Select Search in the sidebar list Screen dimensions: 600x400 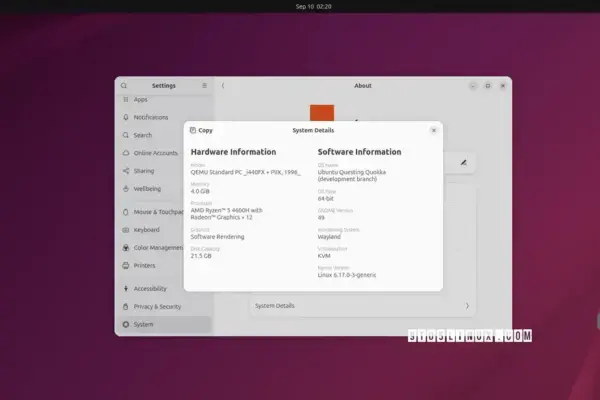click(164, 135)
